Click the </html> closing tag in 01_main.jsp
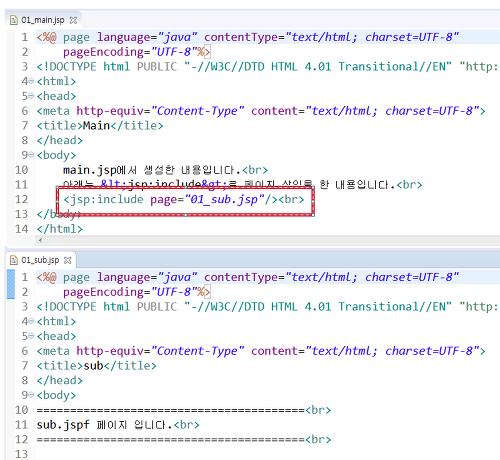 60,229
